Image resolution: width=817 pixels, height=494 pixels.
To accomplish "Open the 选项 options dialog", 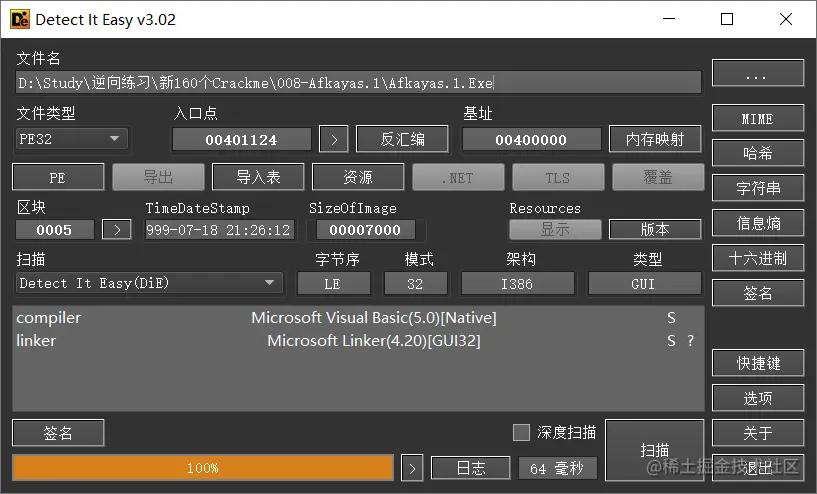I will click(x=758, y=398).
